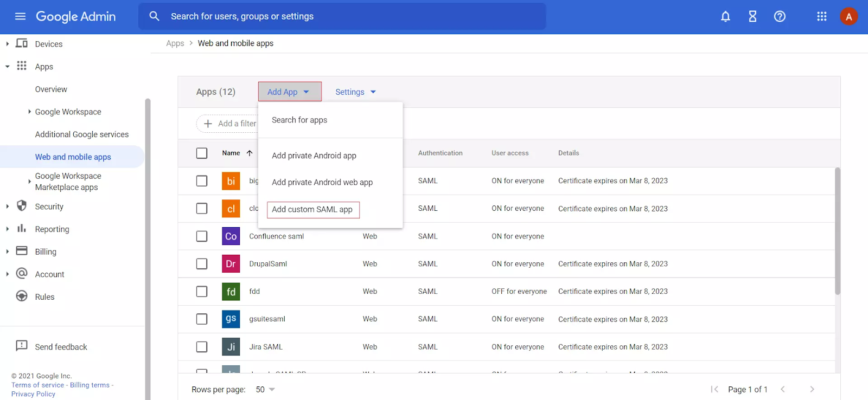This screenshot has height=400, width=868.
Task: Open the hourglass tasks icon
Action: [752, 17]
